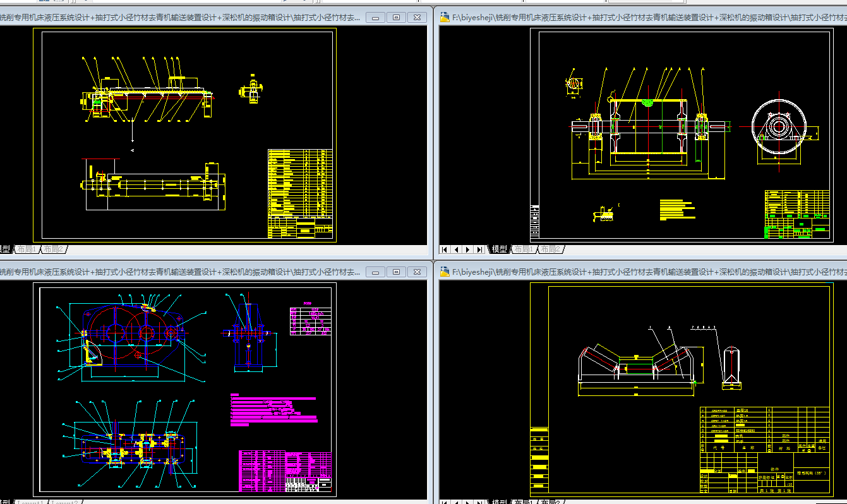847x504 pixels.
Task: Click the yellow parts list table in top-left drawing
Action: click(300, 193)
